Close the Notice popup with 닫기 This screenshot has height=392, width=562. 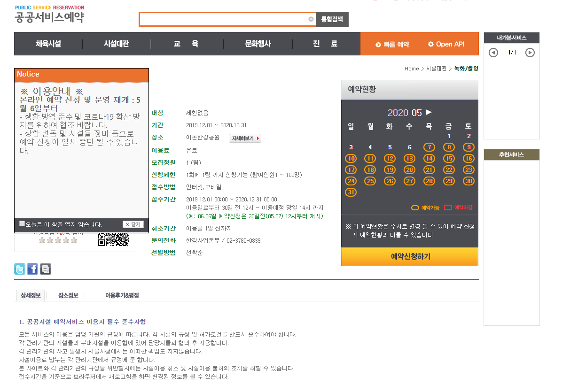click(133, 224)
